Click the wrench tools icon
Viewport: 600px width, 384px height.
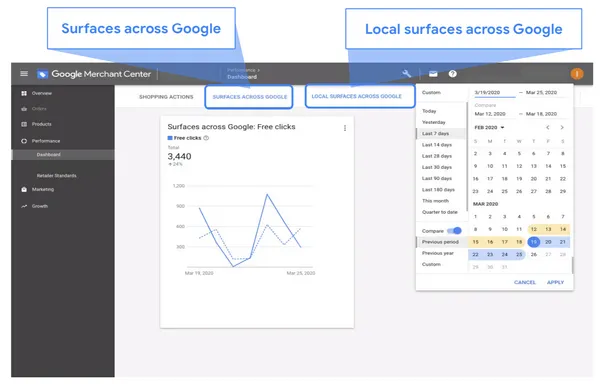pyautogui.click(x=406, y=73)
